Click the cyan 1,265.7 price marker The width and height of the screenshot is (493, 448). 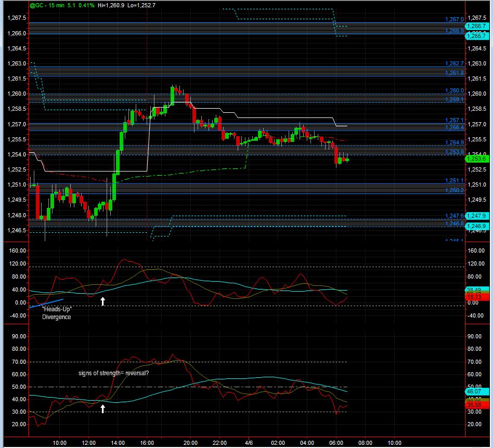click(477, 36)
